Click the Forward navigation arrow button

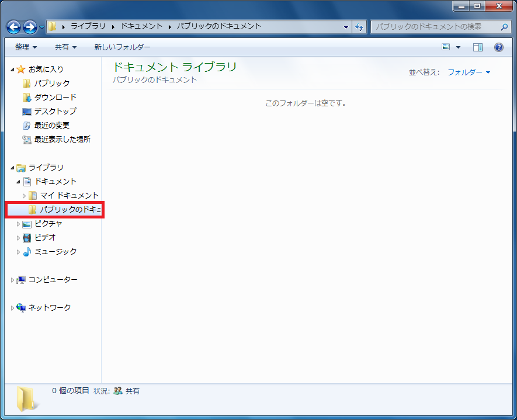pos(30,27)
